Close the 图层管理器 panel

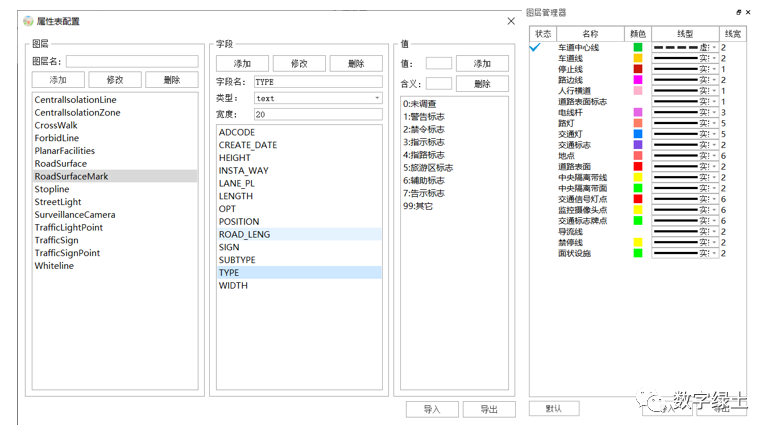coord(750,12)
